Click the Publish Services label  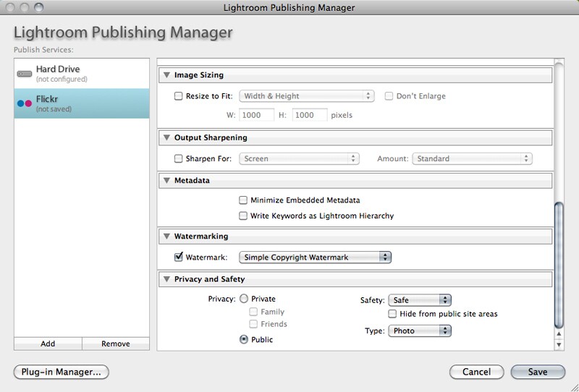pos(43,49)
